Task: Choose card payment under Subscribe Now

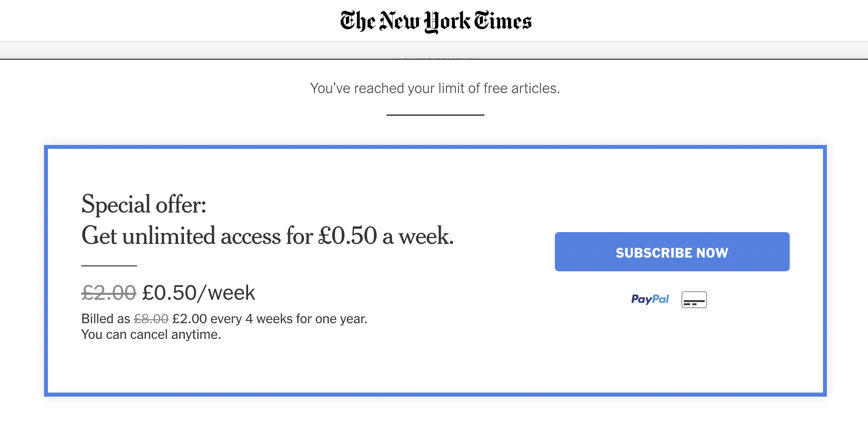Action: pyautogui.click(x=694, y=299)
